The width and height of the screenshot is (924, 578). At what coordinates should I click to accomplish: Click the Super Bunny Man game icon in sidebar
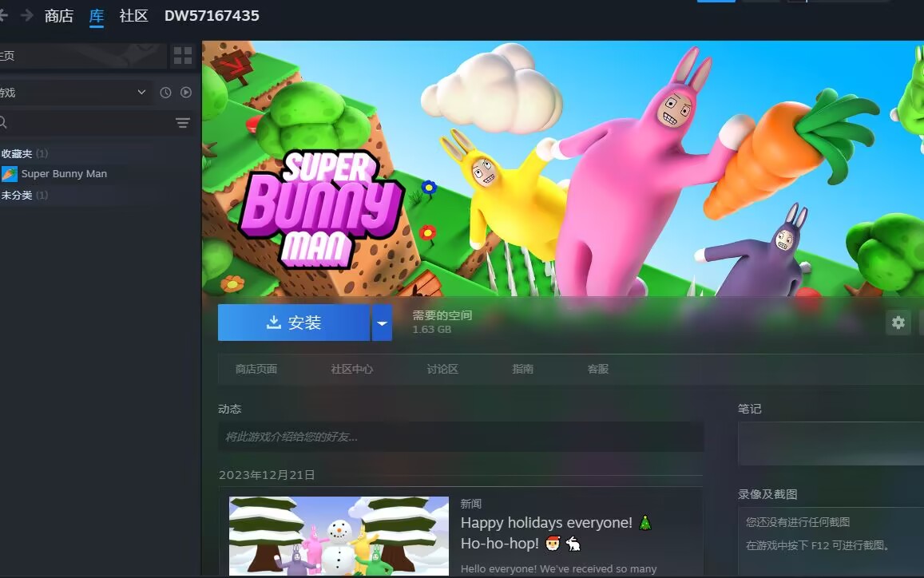tap(10, 174)
